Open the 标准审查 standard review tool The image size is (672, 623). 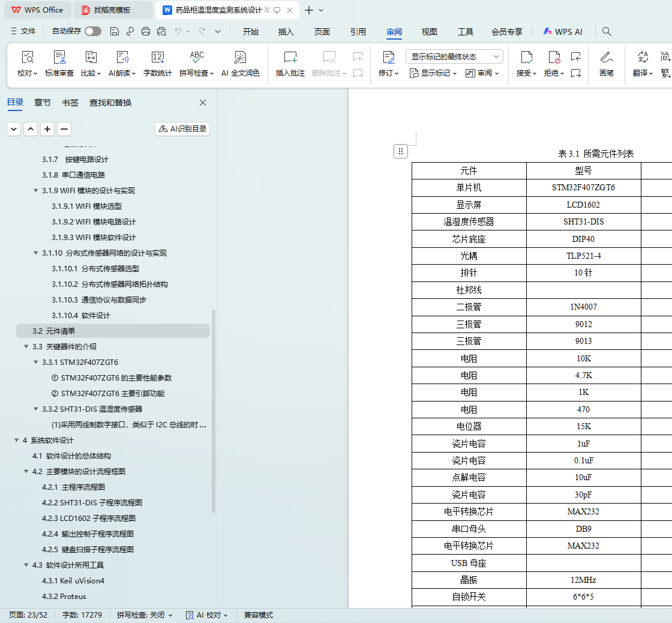59,58
